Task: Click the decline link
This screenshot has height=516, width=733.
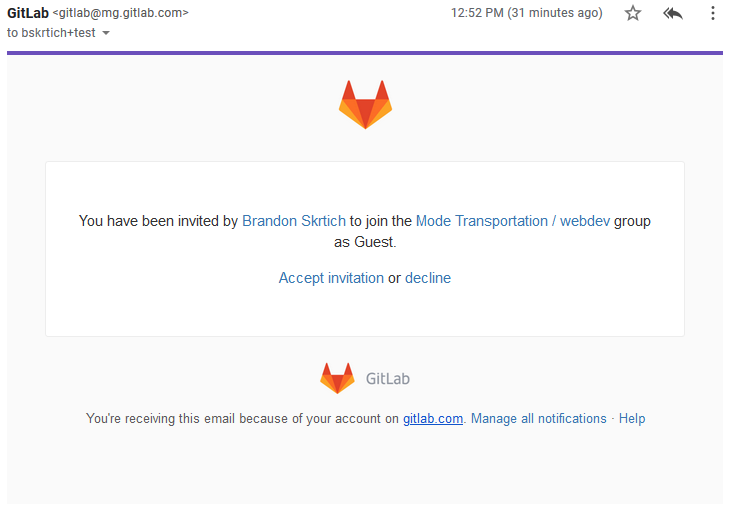Action: [x=428, y=278]
